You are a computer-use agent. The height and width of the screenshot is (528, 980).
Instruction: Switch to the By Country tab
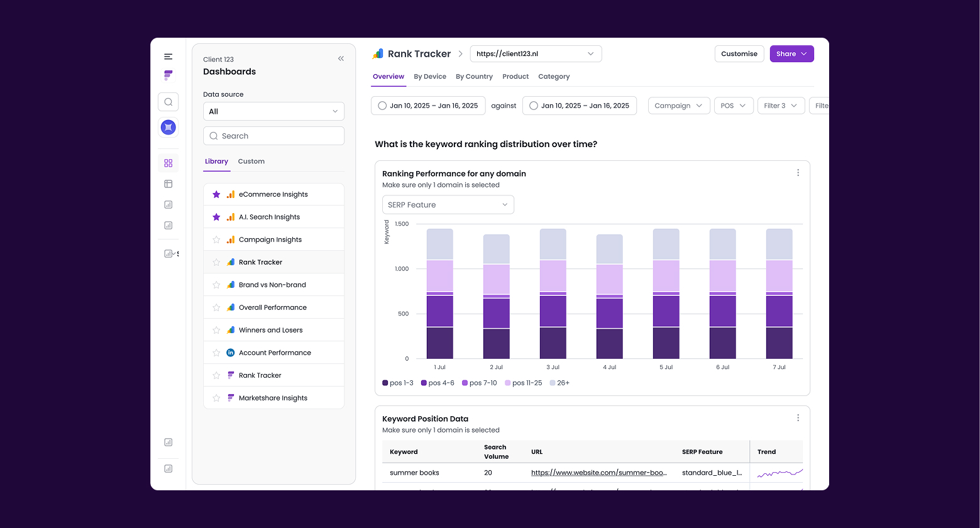pos(474,76)
